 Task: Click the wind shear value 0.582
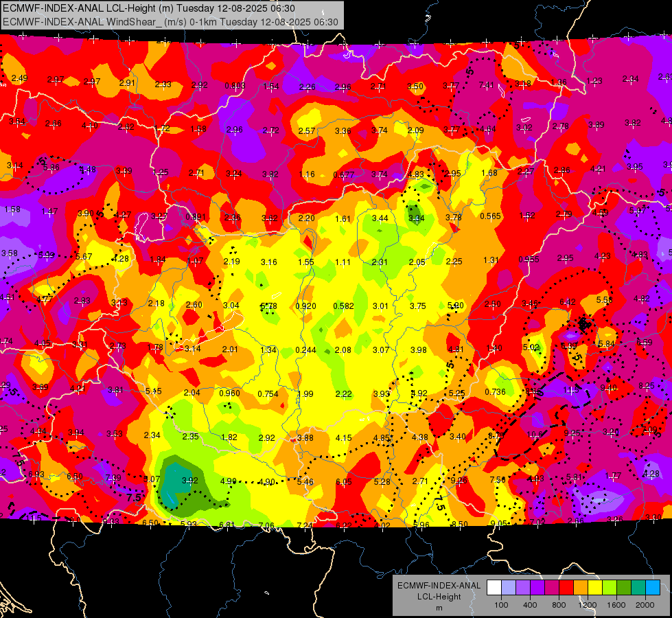pos(344,306)
